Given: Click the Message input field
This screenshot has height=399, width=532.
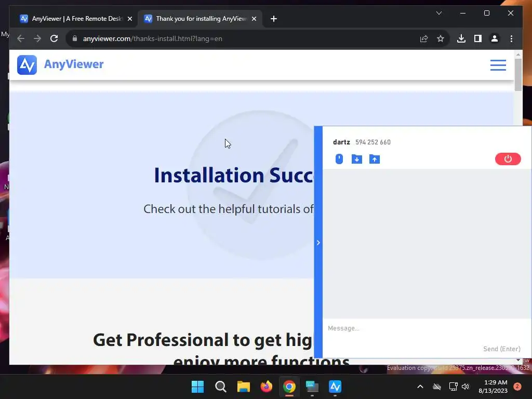Looking at the screenshot, I should pos(427,328).
